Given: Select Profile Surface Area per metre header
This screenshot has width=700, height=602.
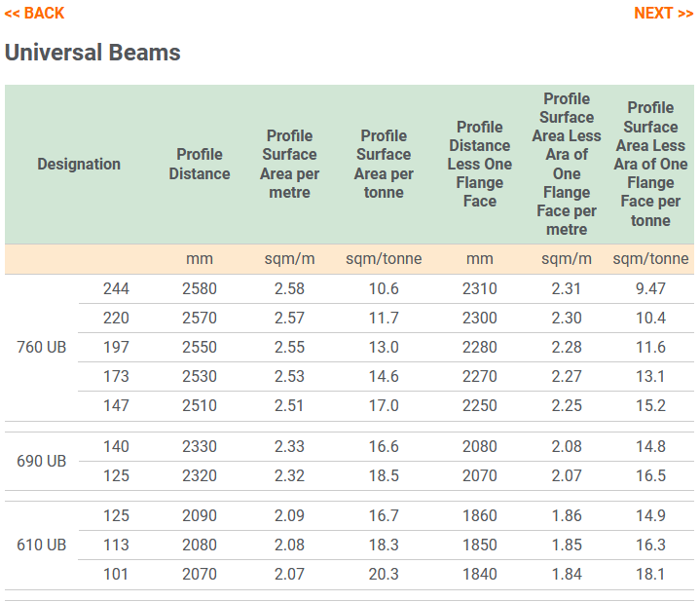Looking at the screenshot, I should pyautogui.click(x=289, y=165).
